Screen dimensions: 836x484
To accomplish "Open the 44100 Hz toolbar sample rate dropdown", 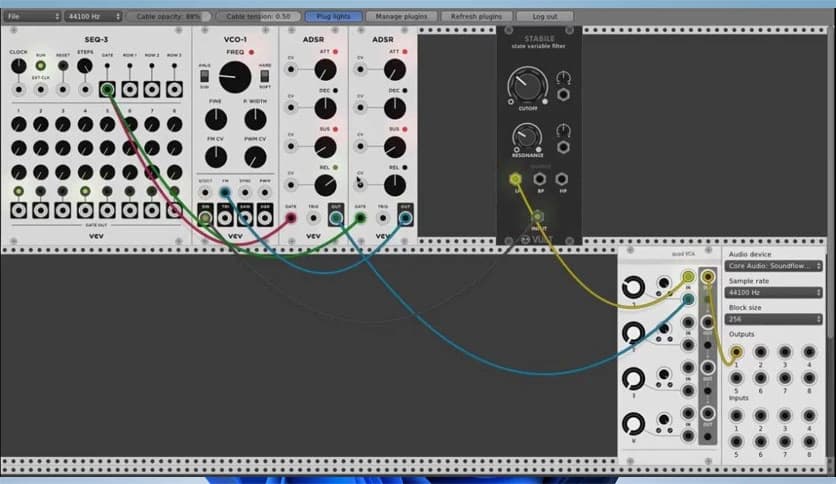I will (x=94, y=17).
